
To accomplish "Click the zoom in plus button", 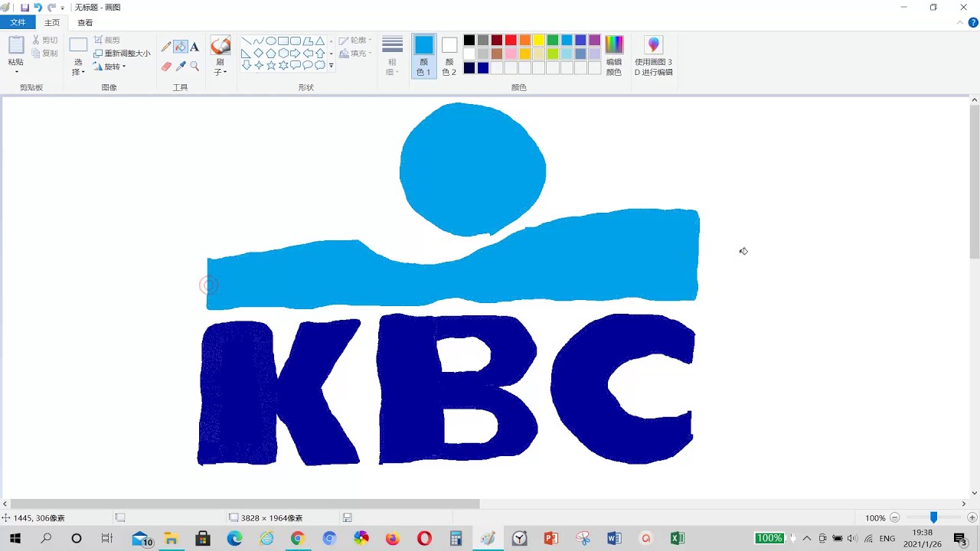I will tap(972, 518).
